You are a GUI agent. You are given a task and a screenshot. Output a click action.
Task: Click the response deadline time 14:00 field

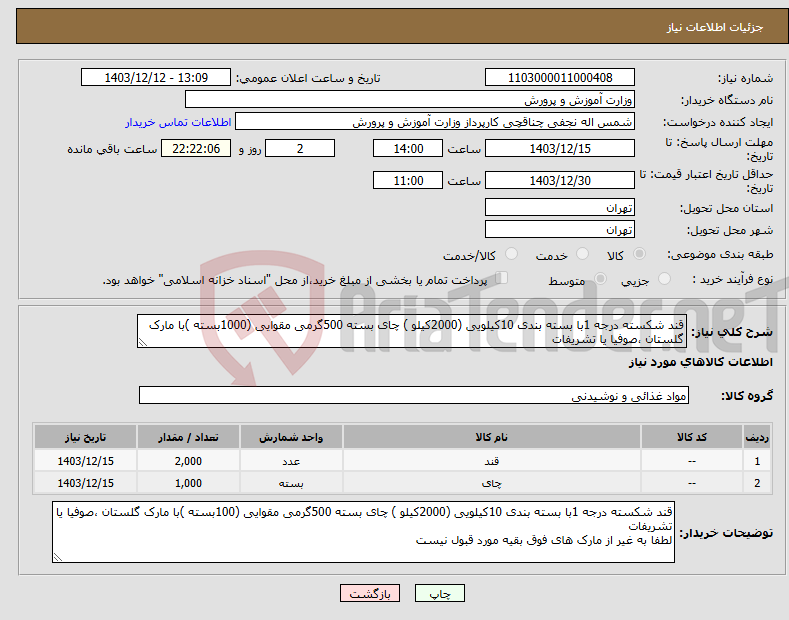point(408,148)
